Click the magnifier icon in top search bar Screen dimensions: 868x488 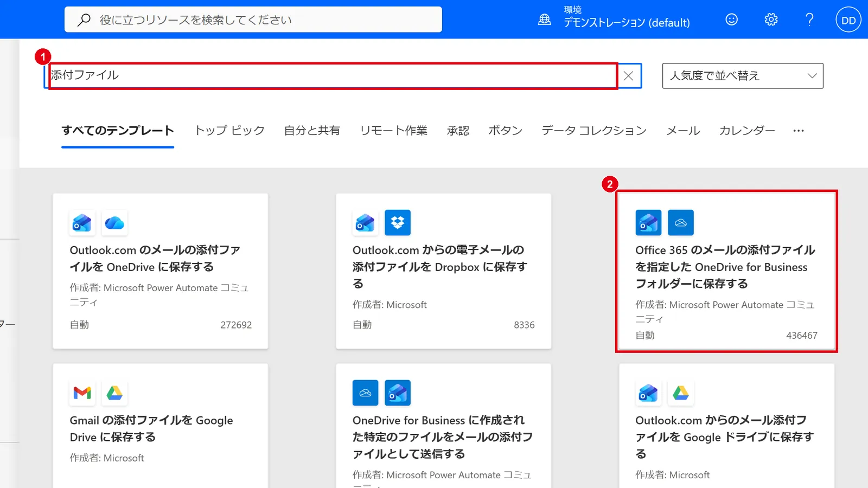coord(84,20)
